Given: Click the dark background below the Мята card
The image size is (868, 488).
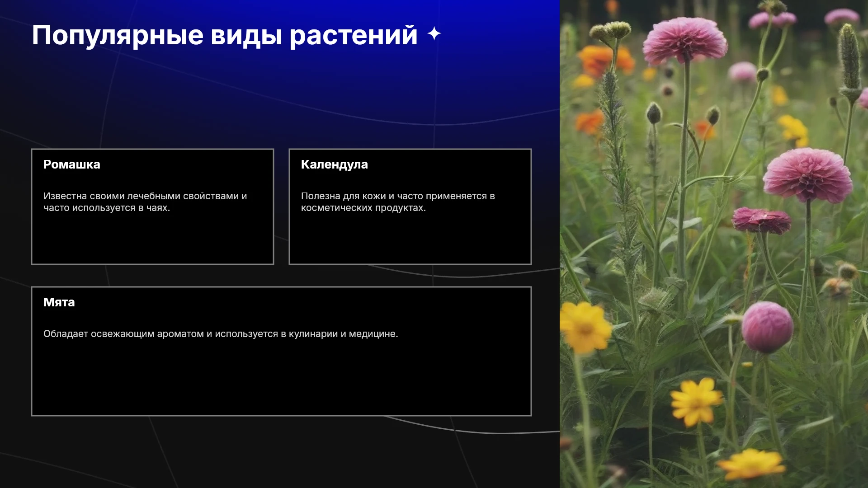Looking at the screenshot, I should coord(280,452).
